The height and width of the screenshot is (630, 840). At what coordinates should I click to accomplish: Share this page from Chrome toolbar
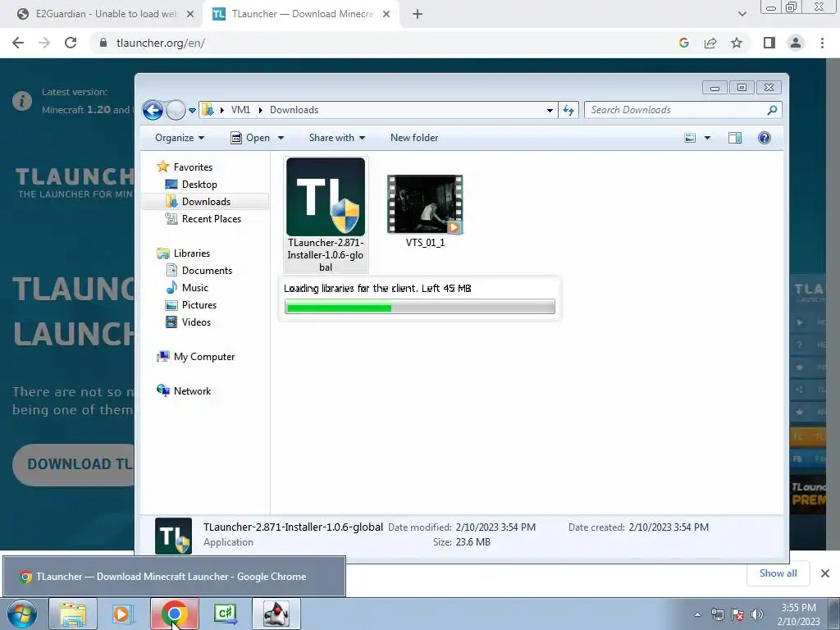point(710,43)
